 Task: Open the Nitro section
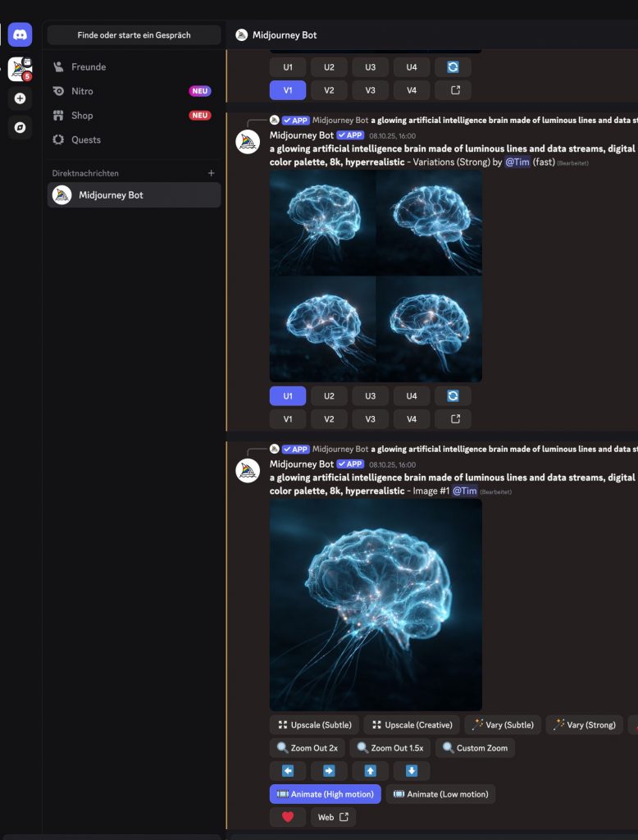[x=82, y=91]
